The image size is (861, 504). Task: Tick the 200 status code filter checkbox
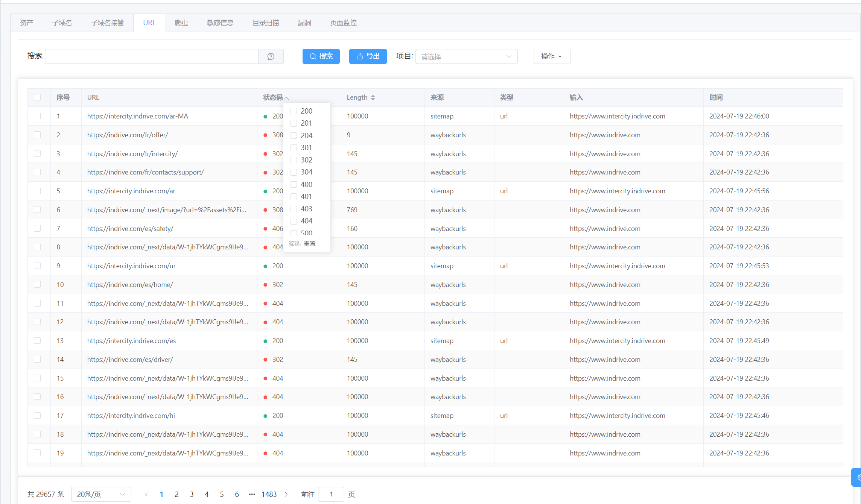(x=294, y=111)
